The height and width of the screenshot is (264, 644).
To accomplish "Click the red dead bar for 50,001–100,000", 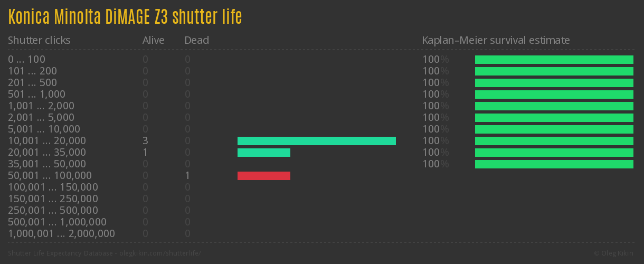I will (x=263, y=176).
